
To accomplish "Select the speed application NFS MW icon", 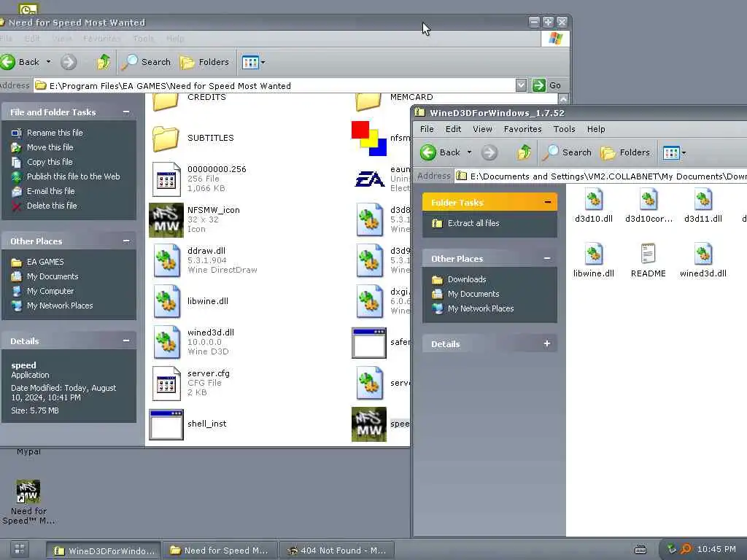I will click(369, 424).
